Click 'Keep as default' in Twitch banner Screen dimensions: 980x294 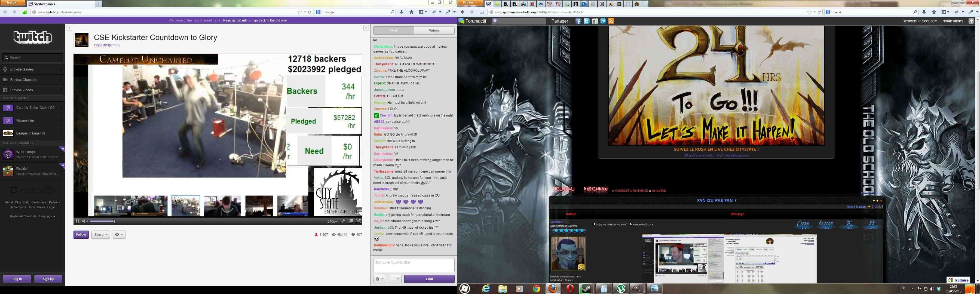tap(235, 20)
